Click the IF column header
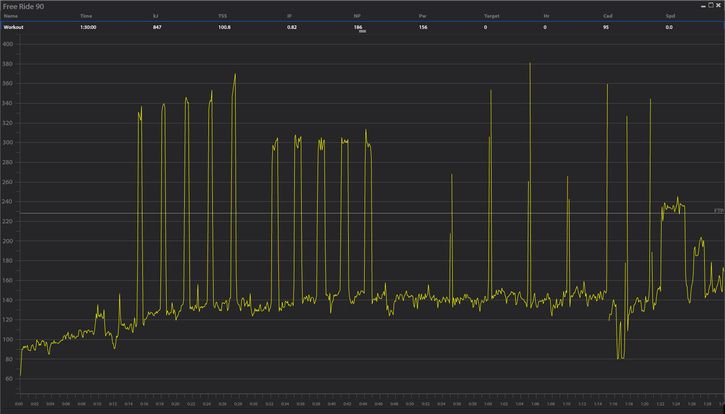 (x=290, y=17)
